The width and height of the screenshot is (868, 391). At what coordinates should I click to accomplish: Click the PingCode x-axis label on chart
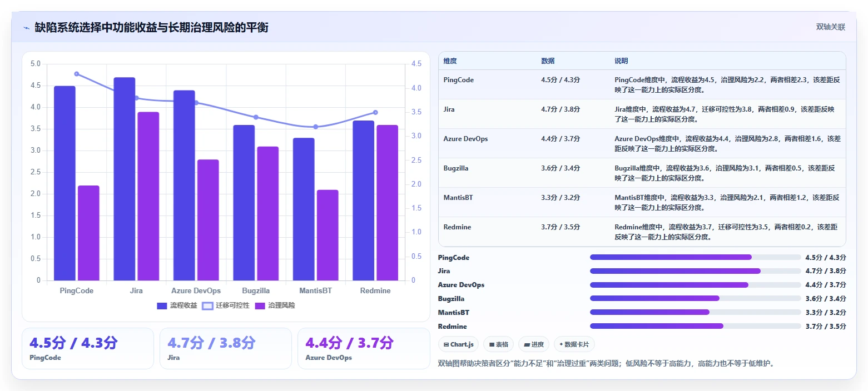pyautogui.click(x=77, y=291)
